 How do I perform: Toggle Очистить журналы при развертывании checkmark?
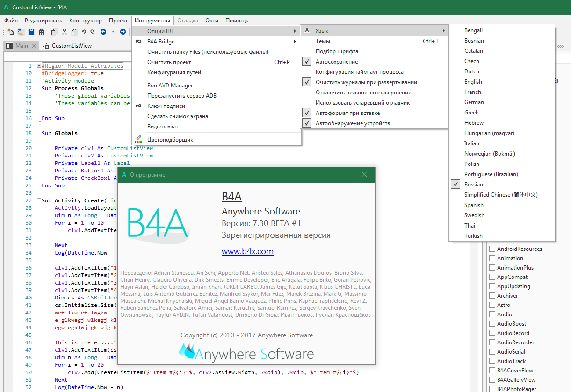pyautogui.click(x=307, y=82)
